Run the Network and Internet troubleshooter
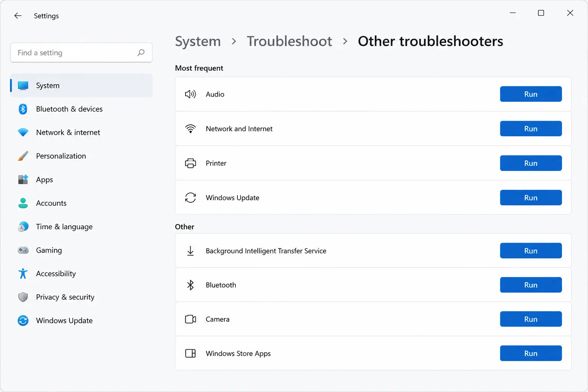588x392 pixels. click(531, 129)
